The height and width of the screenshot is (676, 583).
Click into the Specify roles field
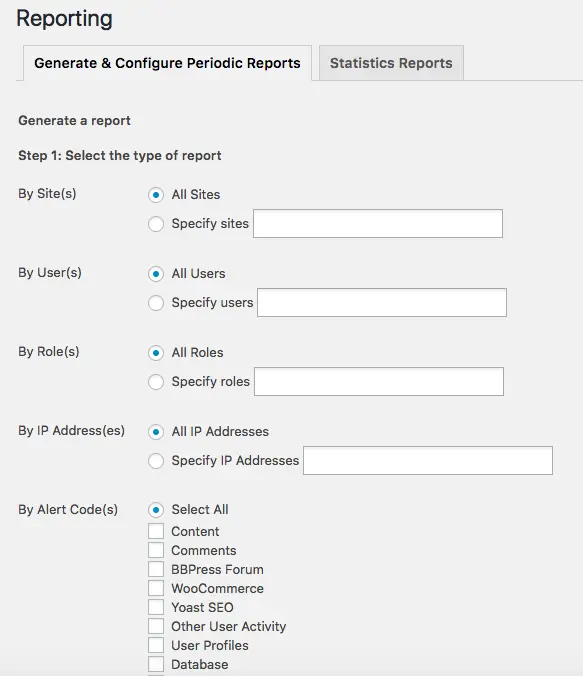click(379, 381)
